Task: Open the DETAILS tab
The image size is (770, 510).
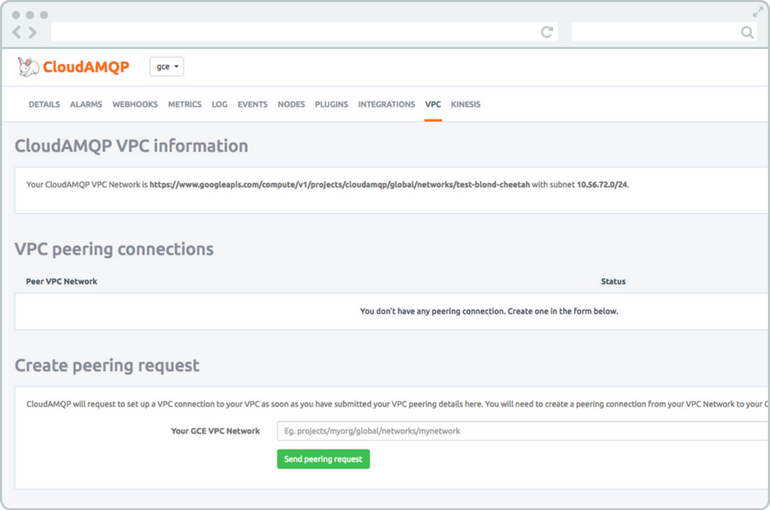Action: click(x=44, y=104)
